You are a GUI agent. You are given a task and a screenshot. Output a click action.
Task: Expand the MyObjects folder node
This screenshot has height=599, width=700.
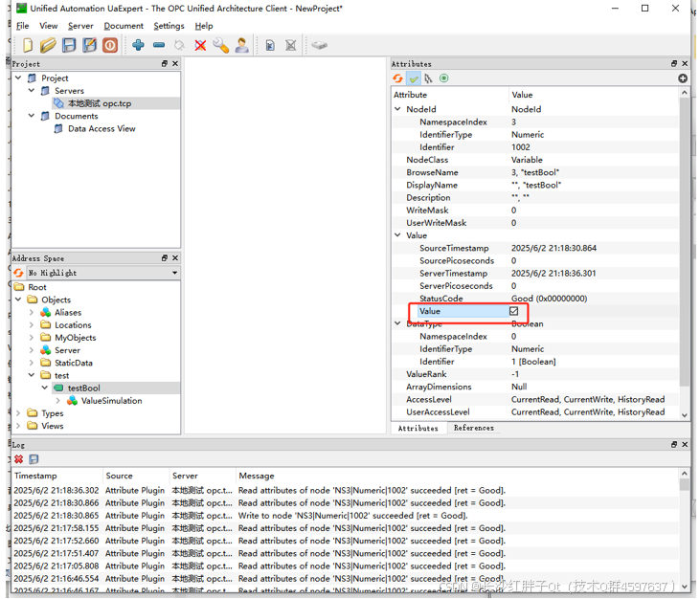tap(32, 338)
